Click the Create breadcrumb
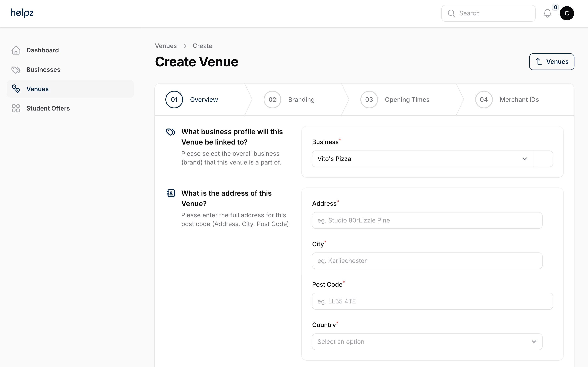Viewport: 588px width, 367px height. [x=202, y=46]
